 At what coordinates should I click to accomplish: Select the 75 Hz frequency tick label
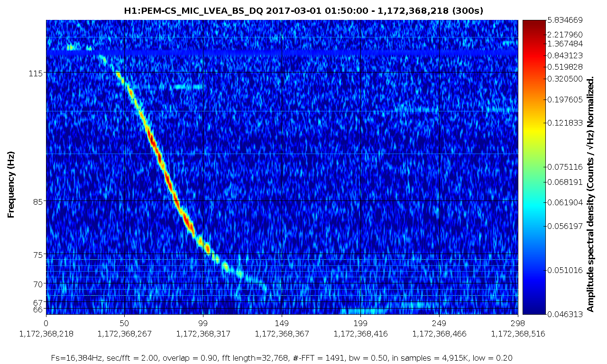(38, 254)
